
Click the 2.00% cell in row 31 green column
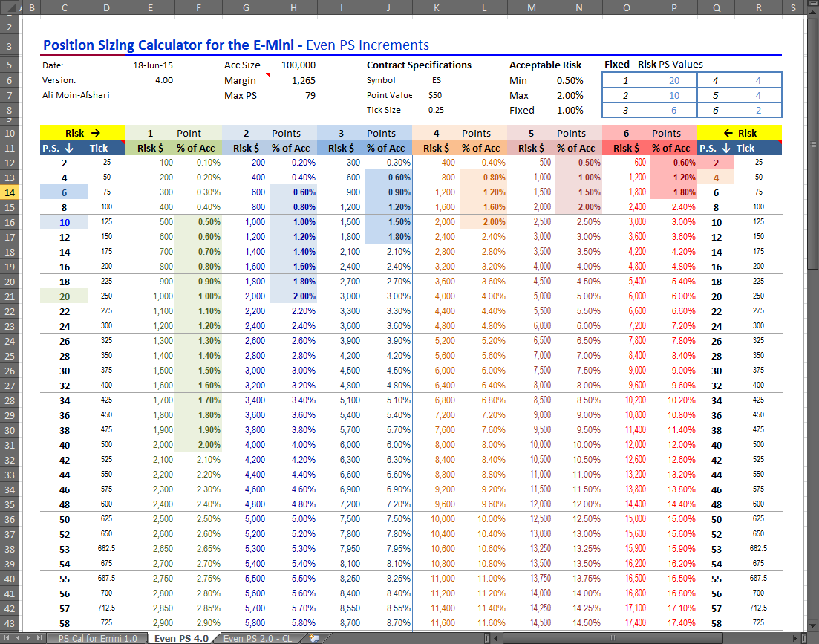[198, 445]
